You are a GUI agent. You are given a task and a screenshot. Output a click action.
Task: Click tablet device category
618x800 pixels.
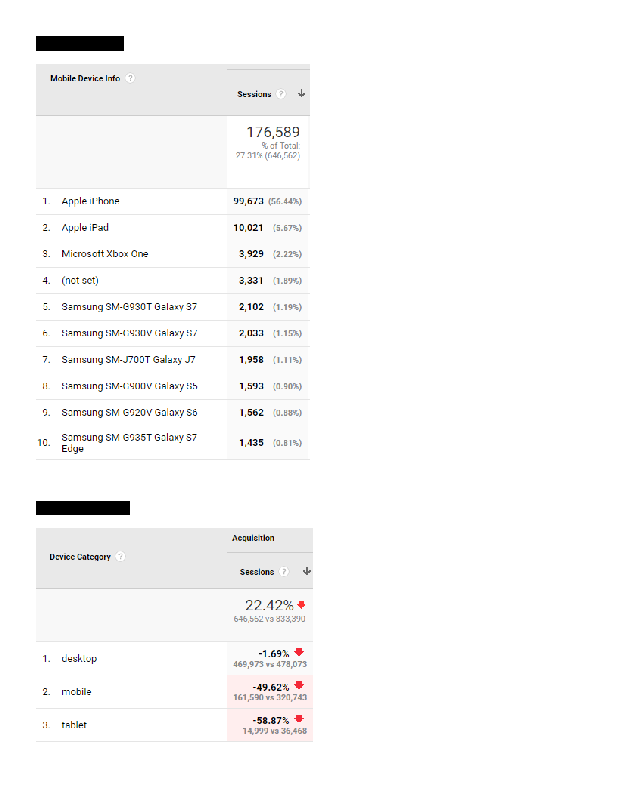point(74,725)
